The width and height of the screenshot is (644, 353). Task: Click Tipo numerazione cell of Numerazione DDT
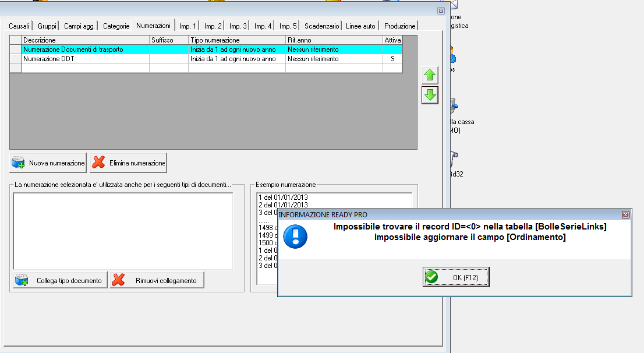(x=237, y=59)
